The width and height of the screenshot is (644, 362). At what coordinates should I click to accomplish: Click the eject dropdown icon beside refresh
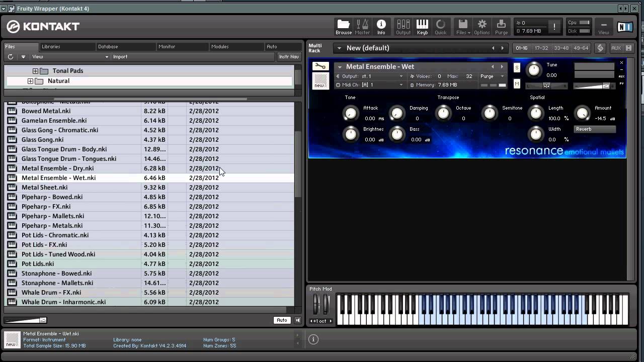coord(23,57)
